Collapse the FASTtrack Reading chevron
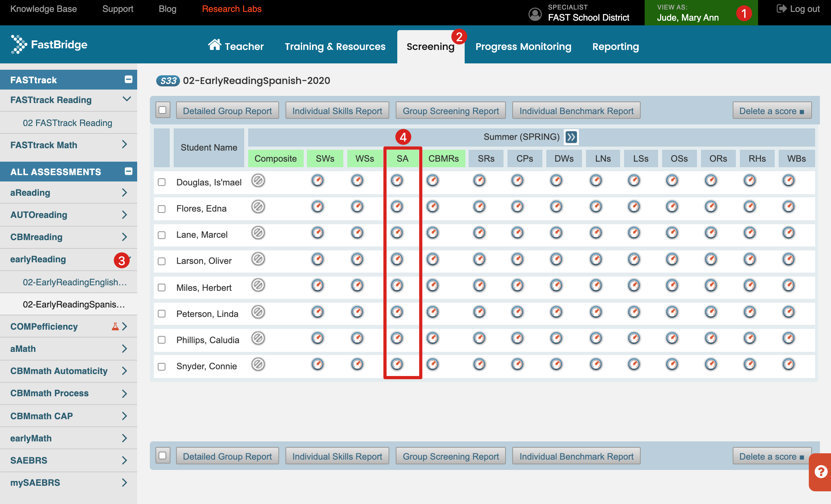 tap(126, 99)
